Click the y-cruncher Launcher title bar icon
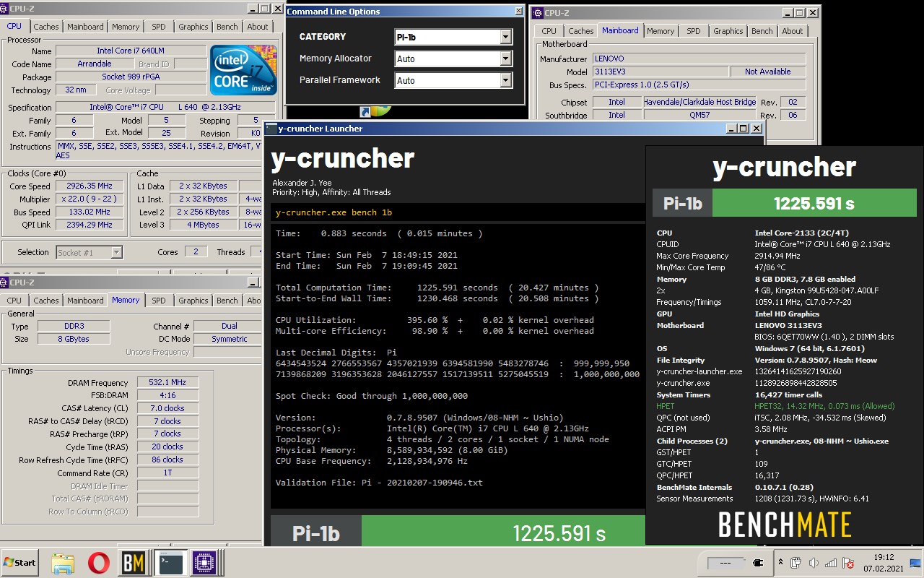Viewport: 924px width, 578px height. [x=270, y=129]
